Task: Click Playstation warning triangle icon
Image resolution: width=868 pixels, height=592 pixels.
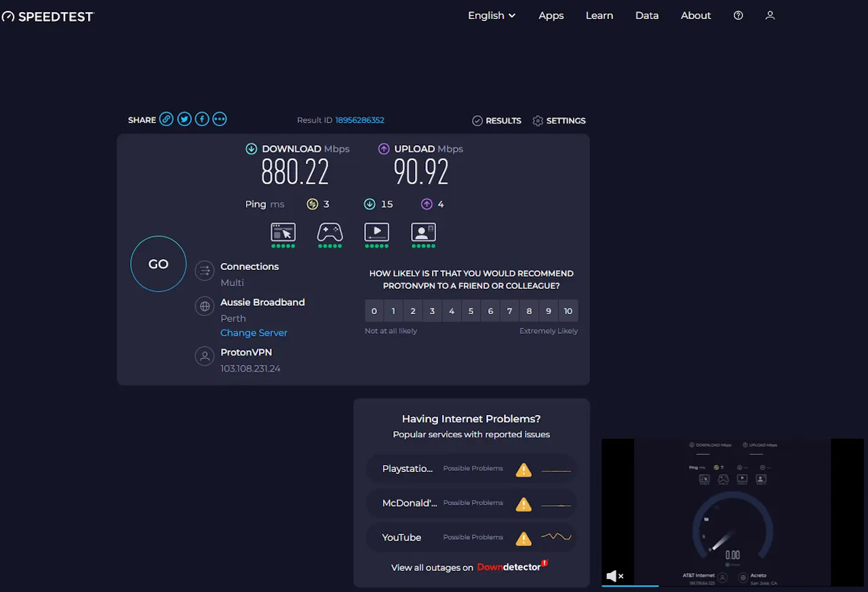Action: click(524, 469)
